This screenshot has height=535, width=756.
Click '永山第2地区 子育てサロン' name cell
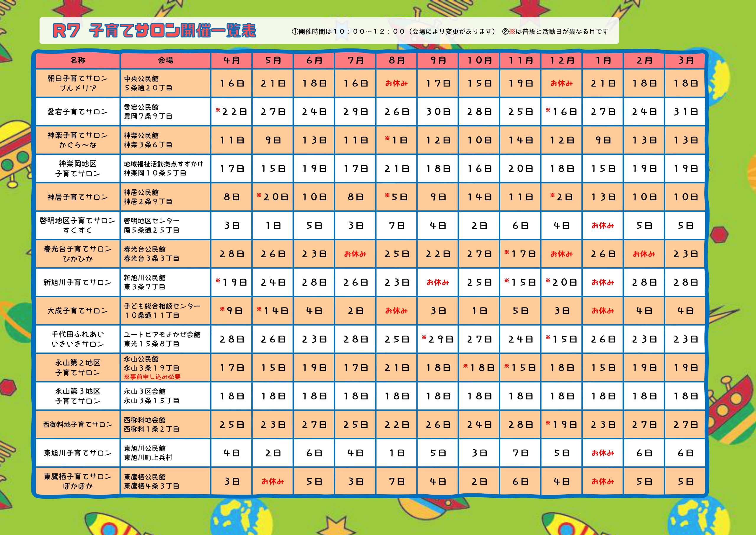click(78, 368)
